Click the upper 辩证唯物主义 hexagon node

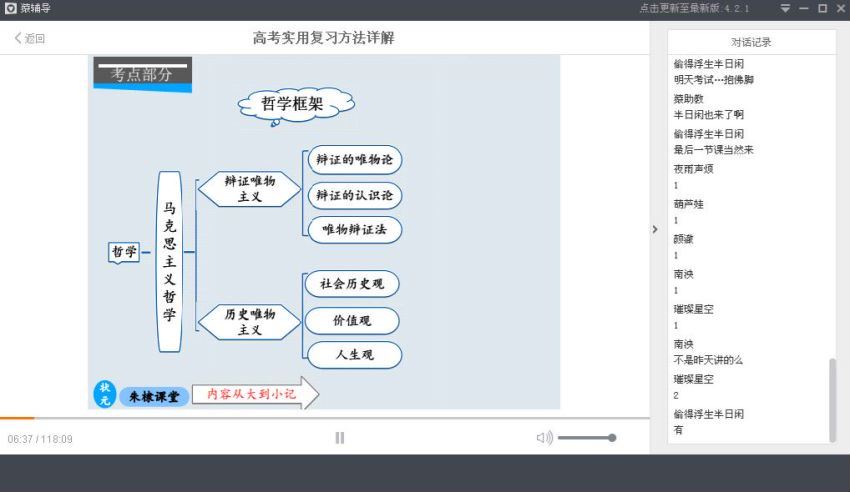(x=249, y=189)
